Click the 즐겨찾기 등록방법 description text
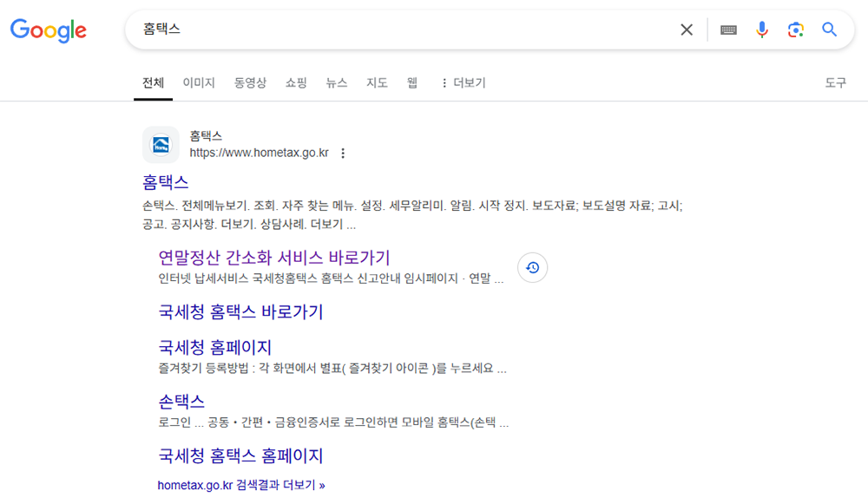This screenshot has height=497, width=868. point(332,369)
